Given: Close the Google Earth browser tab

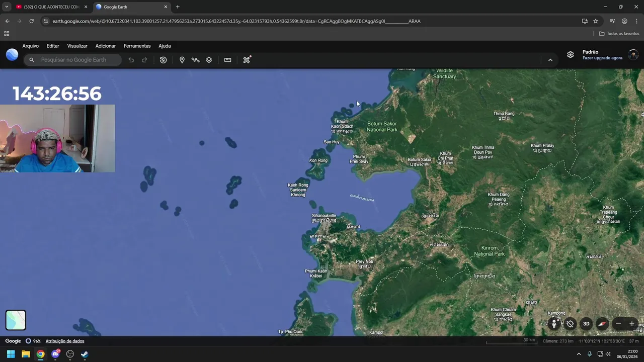Looking at the screenshot, I should click(x=166, y=7).
